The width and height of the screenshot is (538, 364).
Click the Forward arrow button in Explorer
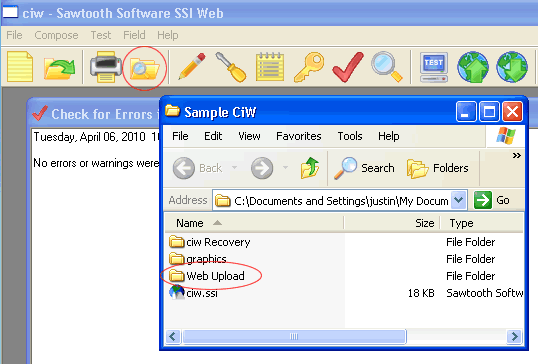262,168
